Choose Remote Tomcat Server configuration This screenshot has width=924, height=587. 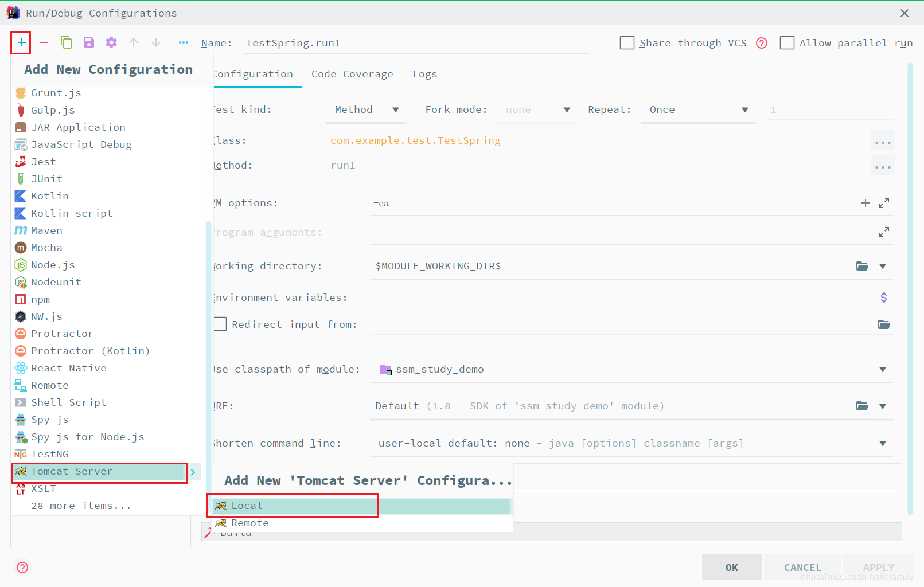click(361, 523)
